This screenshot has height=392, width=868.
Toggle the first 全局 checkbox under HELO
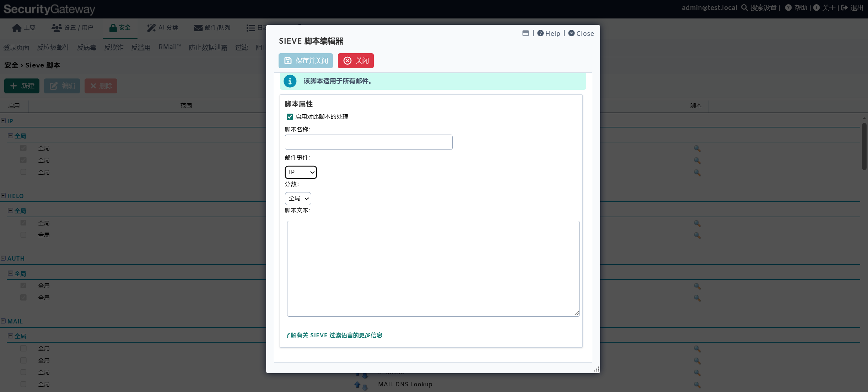23,223
